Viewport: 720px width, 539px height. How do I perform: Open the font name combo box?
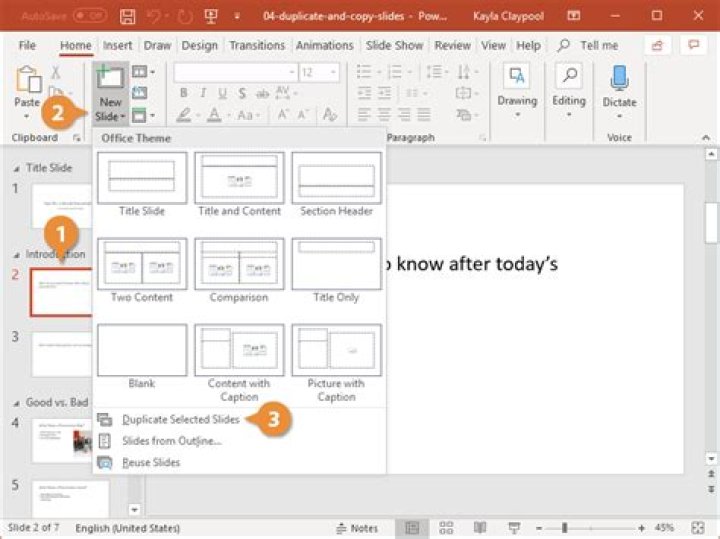tap(235, 73)
